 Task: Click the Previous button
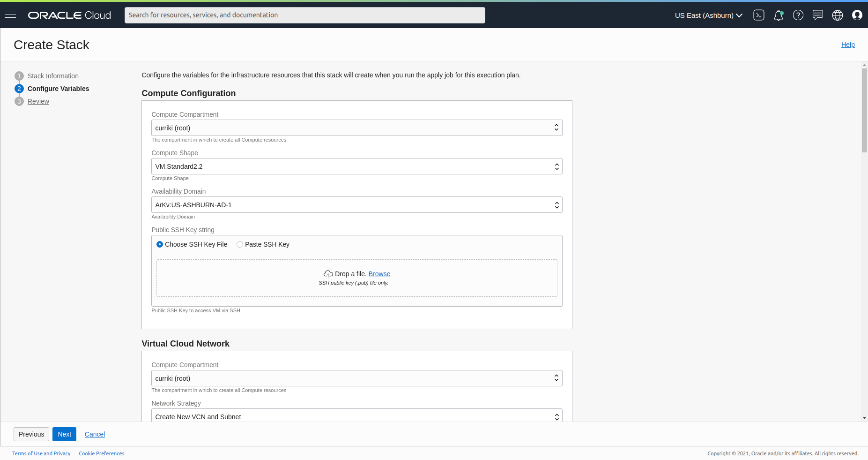pyautogui.click(x=31, y=434)
